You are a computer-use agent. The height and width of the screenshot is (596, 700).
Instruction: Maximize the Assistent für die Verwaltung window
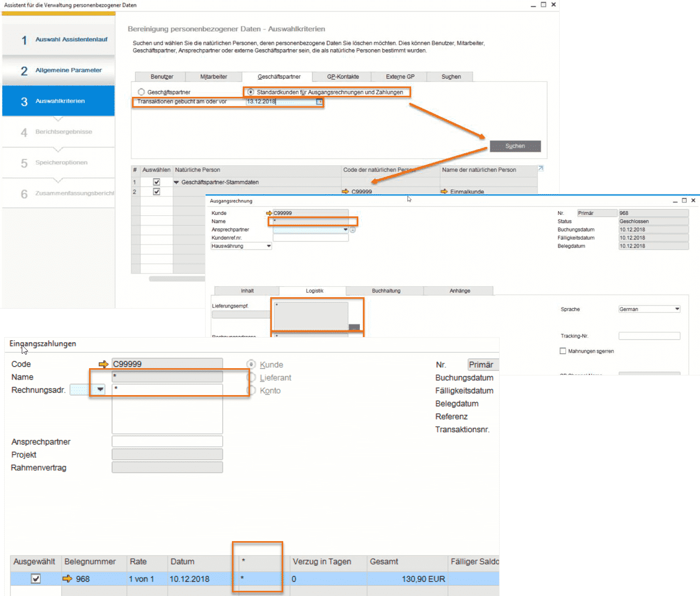coord(544,4)
